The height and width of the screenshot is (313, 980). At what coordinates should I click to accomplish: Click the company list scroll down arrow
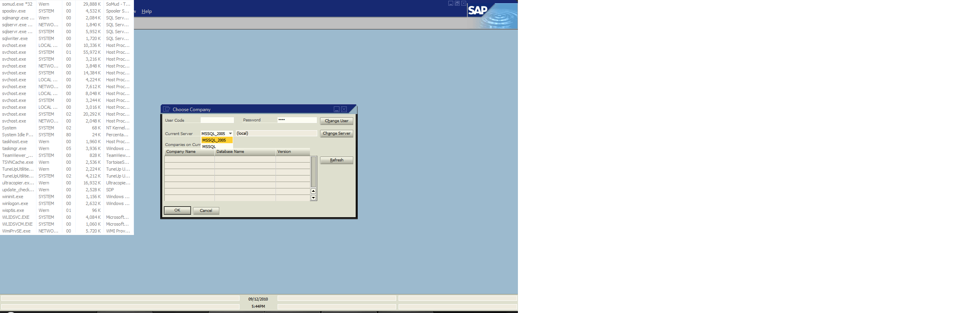coord(314,198)
